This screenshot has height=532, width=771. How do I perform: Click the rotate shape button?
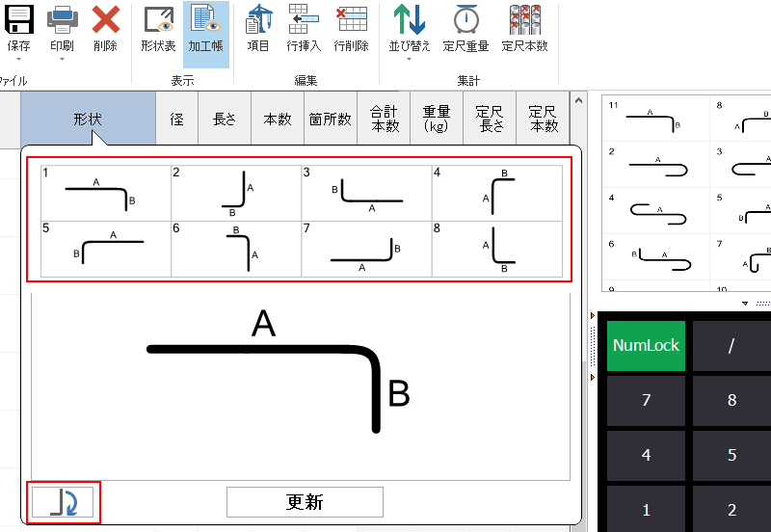pyautogui.click(x=65, y=502)
